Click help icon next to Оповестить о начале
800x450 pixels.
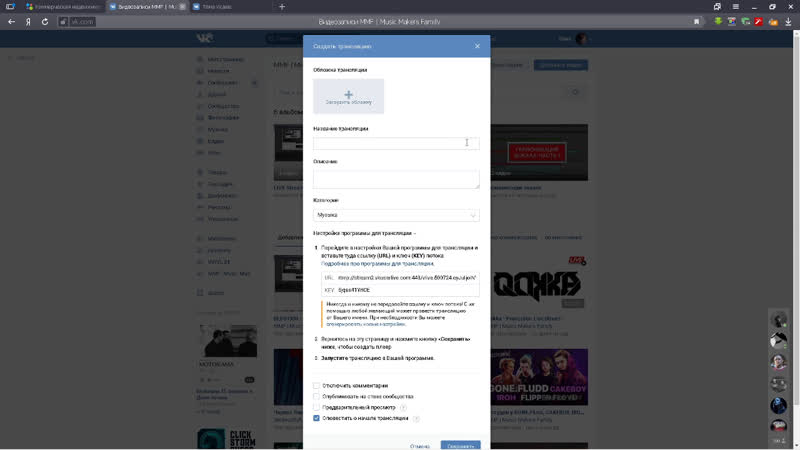[417, 419]
